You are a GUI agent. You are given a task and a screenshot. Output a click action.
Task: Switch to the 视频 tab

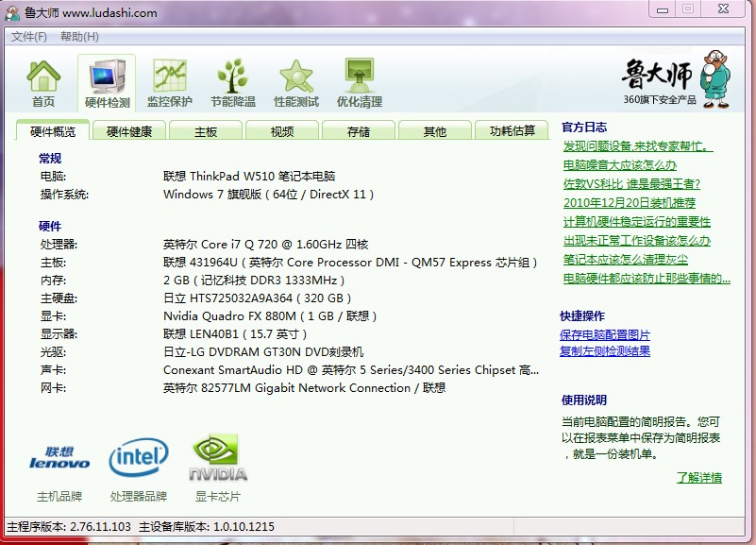tap(282, 131)
